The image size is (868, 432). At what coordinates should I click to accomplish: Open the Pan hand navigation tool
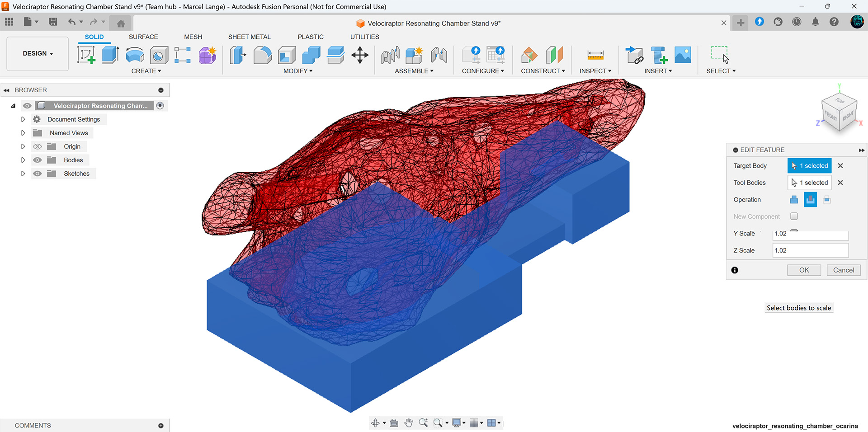coord(409,423)
